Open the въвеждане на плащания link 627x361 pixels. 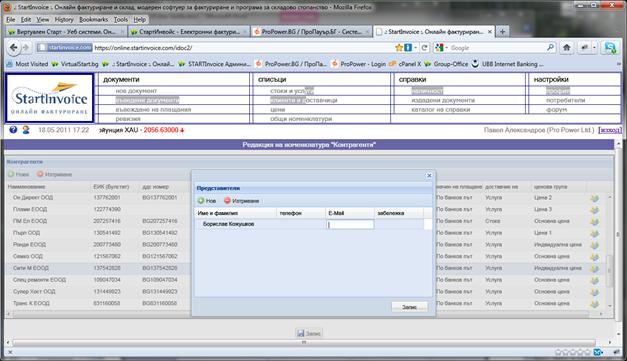tap(153, 109)
